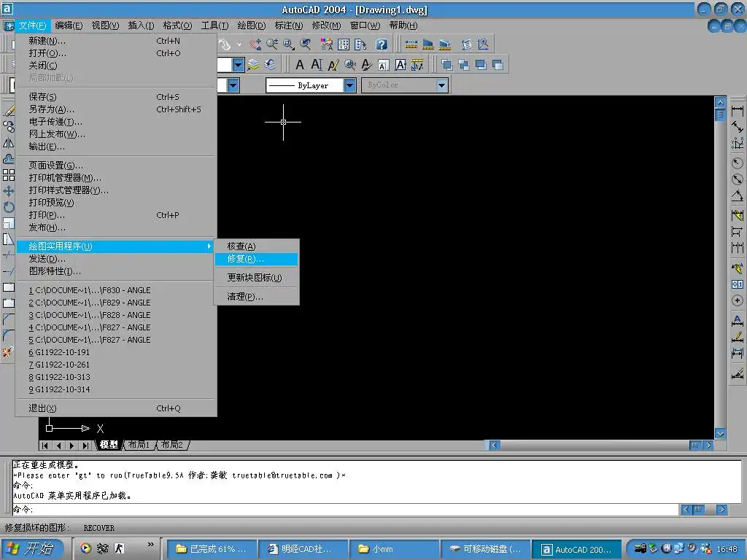Open the color control dropdown arrow left of ByLayer
747x560 pixels.
[x=233, y=85]
